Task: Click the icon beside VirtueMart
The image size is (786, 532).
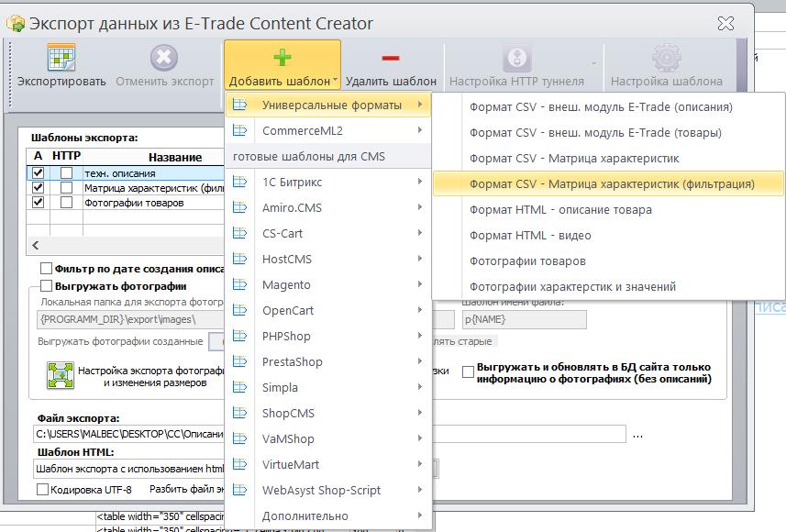Action: coord(240,464)
